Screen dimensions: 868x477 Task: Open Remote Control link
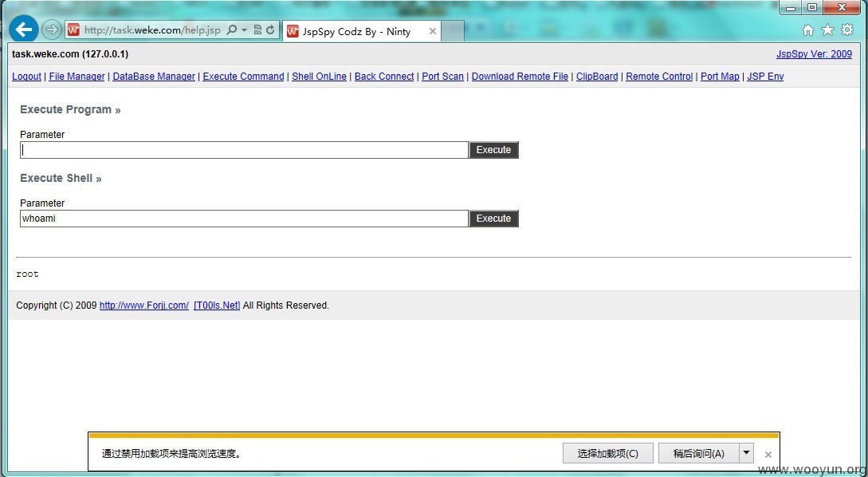659,77
